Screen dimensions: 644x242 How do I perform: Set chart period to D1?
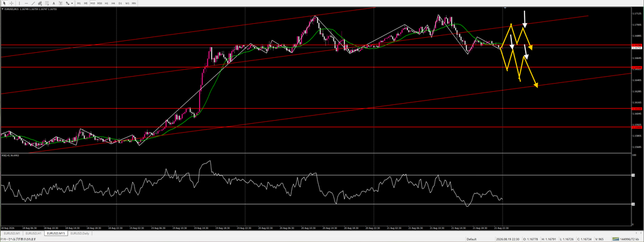coord(120,3)
